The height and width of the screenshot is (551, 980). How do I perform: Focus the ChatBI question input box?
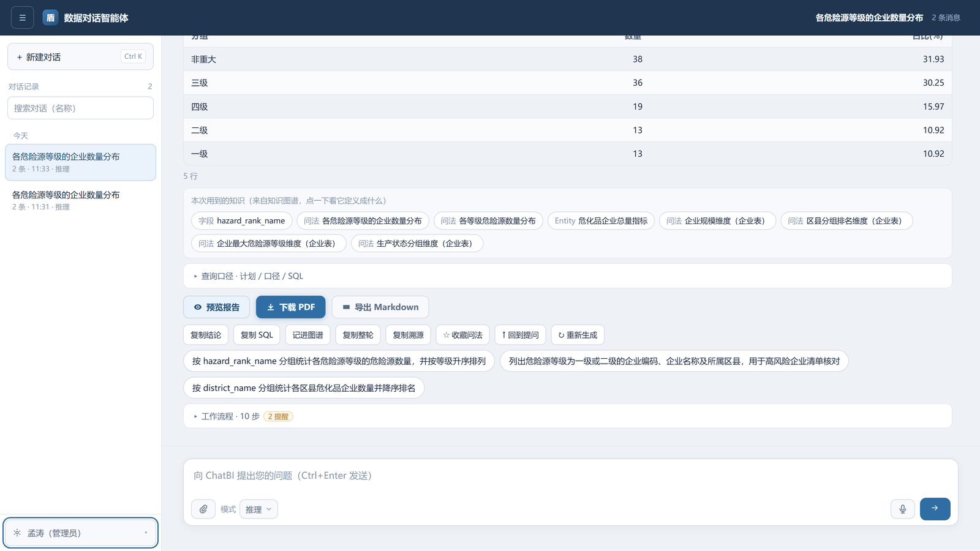(570, 476)
